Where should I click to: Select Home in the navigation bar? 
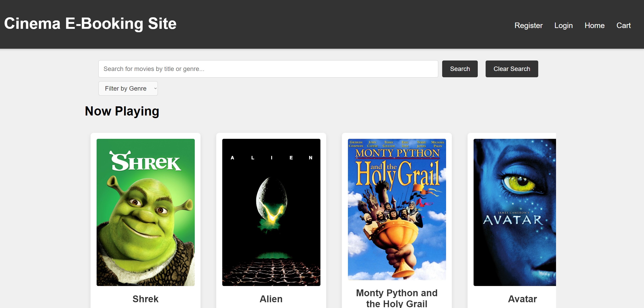[595, 25]
